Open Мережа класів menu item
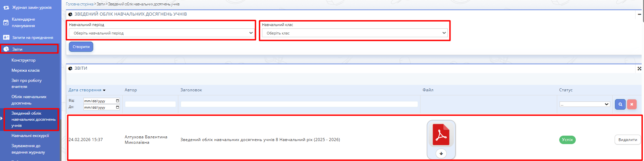 click(x=25, y=70)
